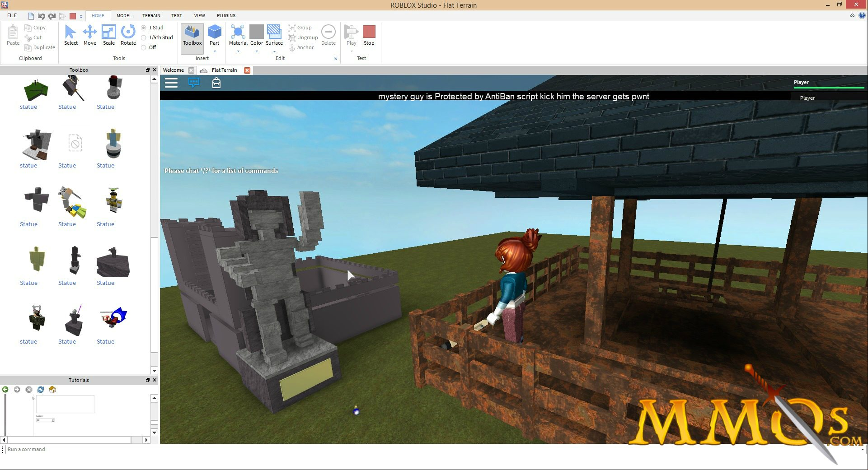The height and width of the screenshot is (470, 868).
Task: Undock the Tutorials panel
Action: tap(147, 380)
